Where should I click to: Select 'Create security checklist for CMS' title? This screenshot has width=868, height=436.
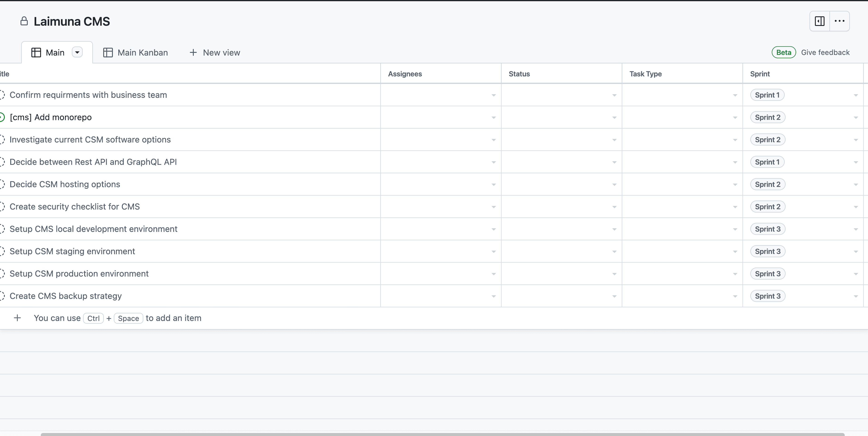75,207
